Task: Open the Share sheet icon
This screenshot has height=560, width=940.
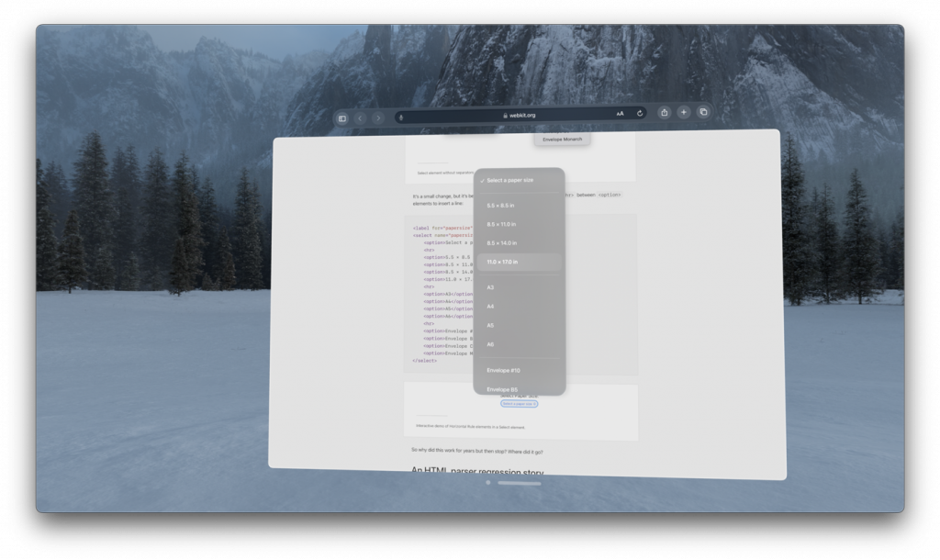Action: 664,112
